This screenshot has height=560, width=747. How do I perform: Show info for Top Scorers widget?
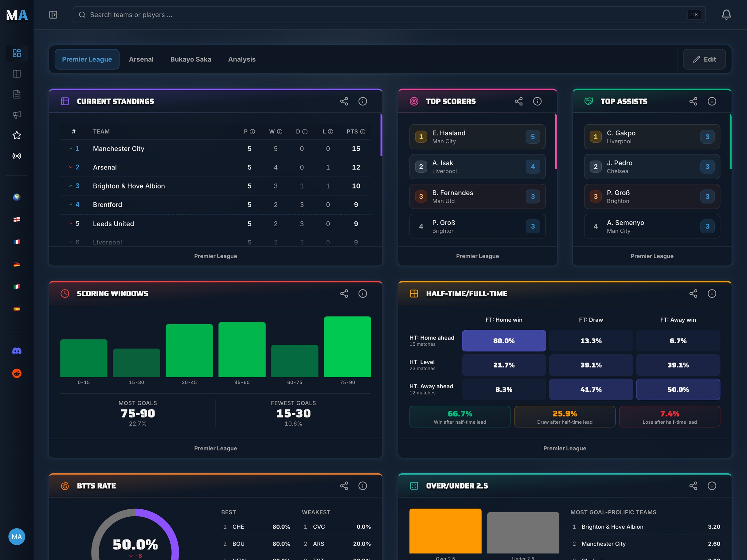[537, 101]
